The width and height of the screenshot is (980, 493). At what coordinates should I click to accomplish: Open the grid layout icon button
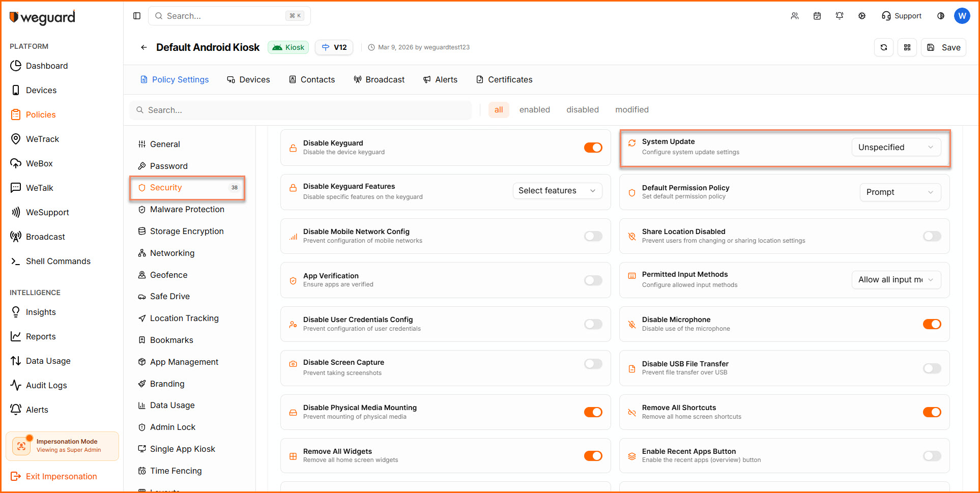(x=907, y=47)
